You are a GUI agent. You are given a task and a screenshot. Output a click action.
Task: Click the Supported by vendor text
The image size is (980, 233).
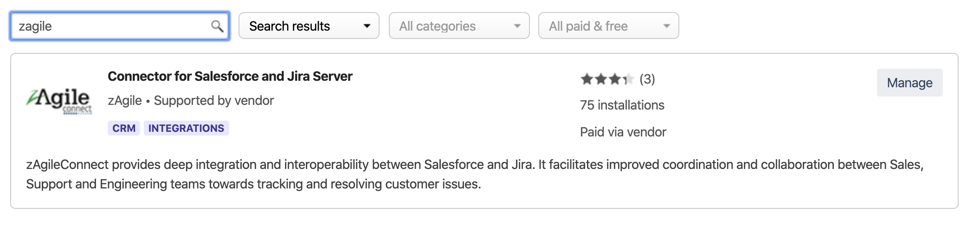(x=214, y=101)
